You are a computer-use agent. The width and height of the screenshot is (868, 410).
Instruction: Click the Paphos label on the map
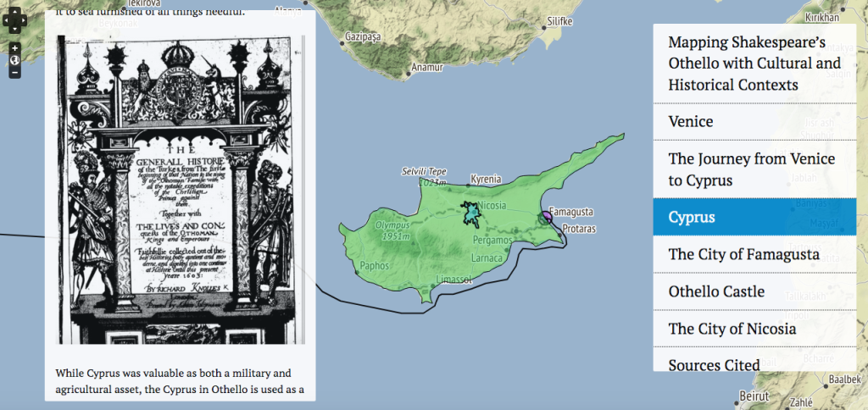pos(374,266)
